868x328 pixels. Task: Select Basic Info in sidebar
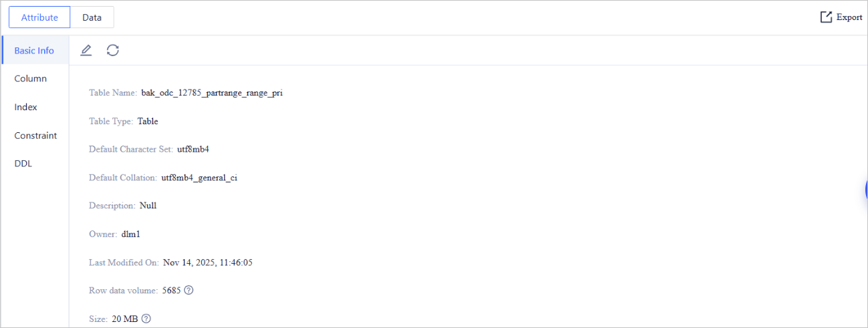point(35,51)
